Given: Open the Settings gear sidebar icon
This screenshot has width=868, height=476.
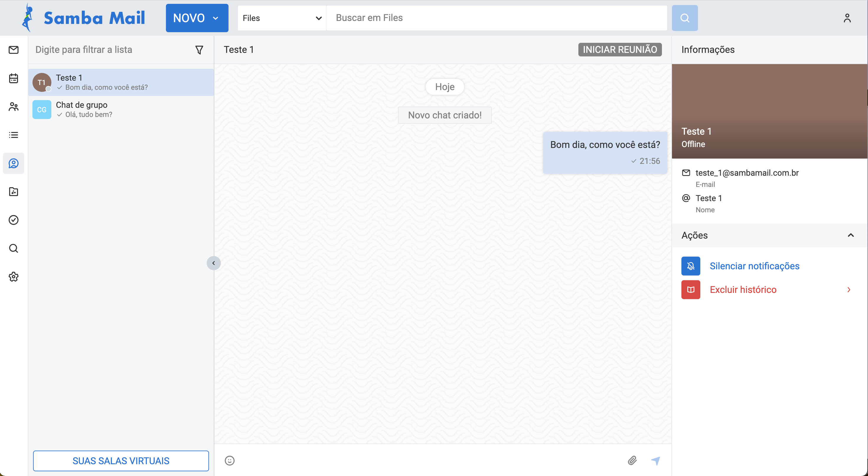Looking at the screenshot, I should tap(14, 277).
